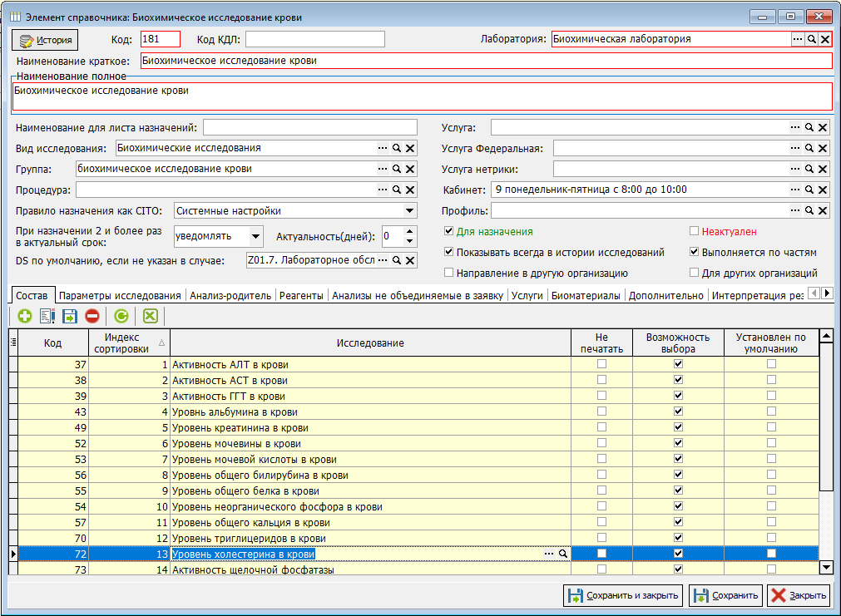
Task: Switch to the Параметры исследования tab
Action: pos(120,295)
